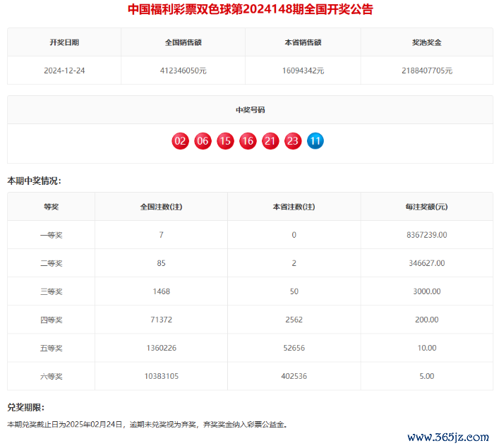Select the 四等奖 row label
This screenshot has height=448, width=494.
point(51,320)
